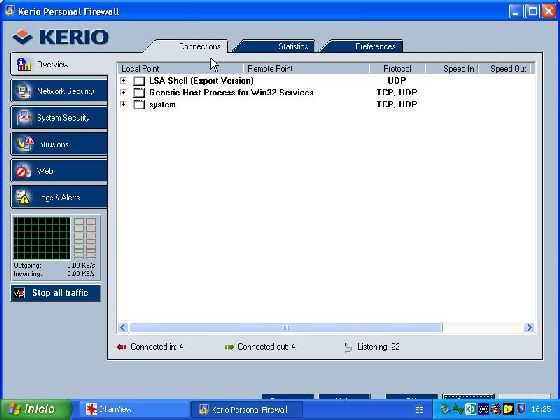Open the System Security sidebar icon

[x=24, y=118]
